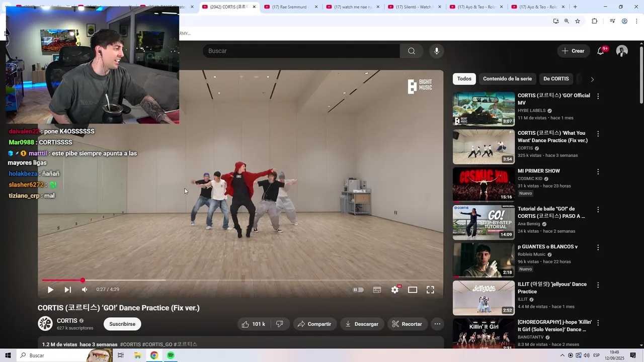
Task: Click the YouTube search magnifier button
Action: coord(412,51)
